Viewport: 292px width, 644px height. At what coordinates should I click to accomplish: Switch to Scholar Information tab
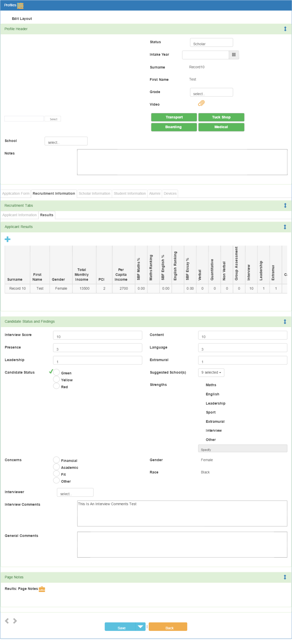pos(95,194)
